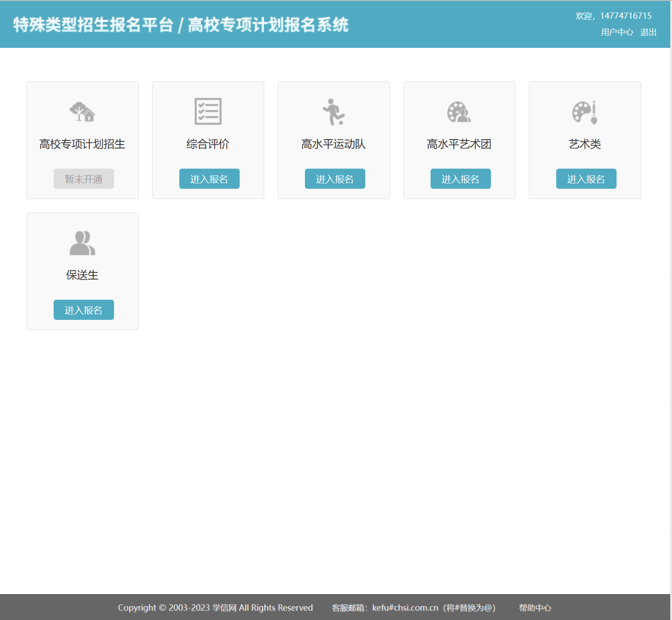Open 帮助中心 in the footer
The width and height of the screenshot is (672, 620).
click(x=535, y=607)
